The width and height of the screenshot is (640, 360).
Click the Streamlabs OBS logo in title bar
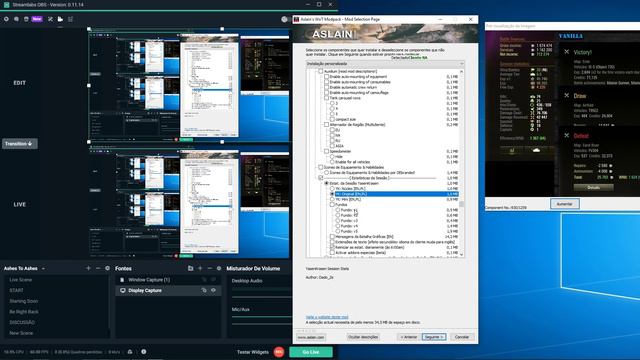tap(6, 4)
